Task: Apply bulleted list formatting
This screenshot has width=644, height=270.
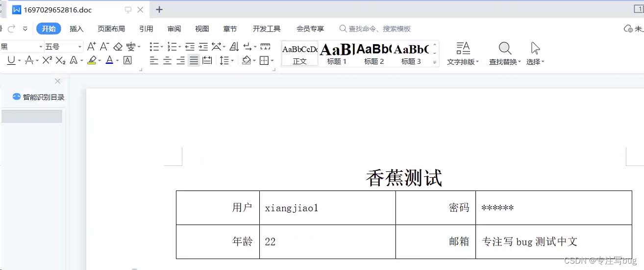Action: (154, 47)
